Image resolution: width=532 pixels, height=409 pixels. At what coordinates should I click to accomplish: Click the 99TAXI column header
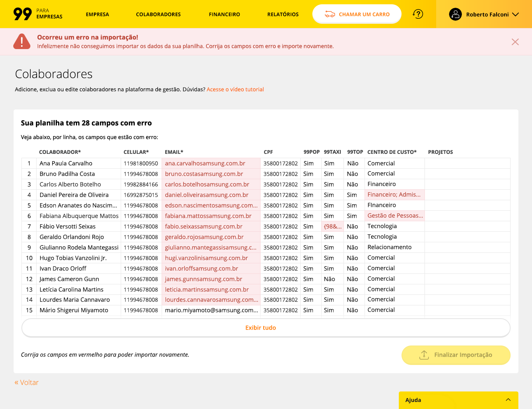[x=333, y=152]
